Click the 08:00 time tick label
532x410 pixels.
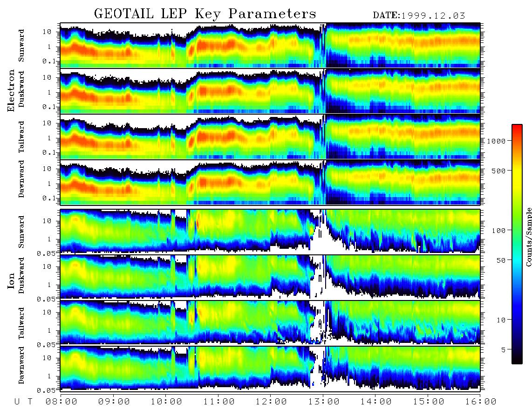[x=61, y=402]
